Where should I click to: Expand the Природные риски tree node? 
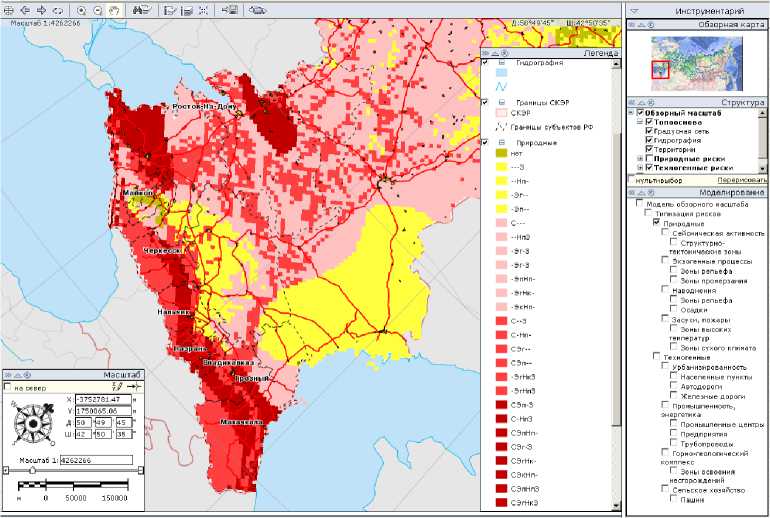pos(639,159)
